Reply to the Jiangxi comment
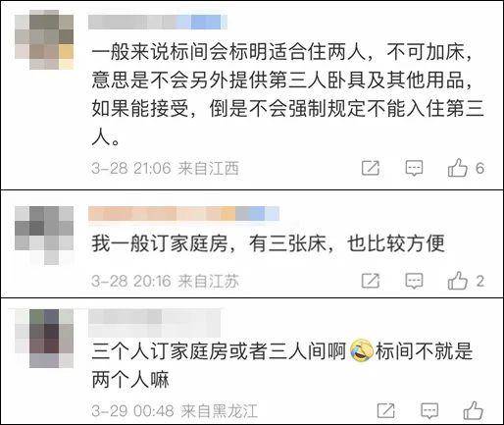The height and width of the screenshot is (425, 504). 414,168
